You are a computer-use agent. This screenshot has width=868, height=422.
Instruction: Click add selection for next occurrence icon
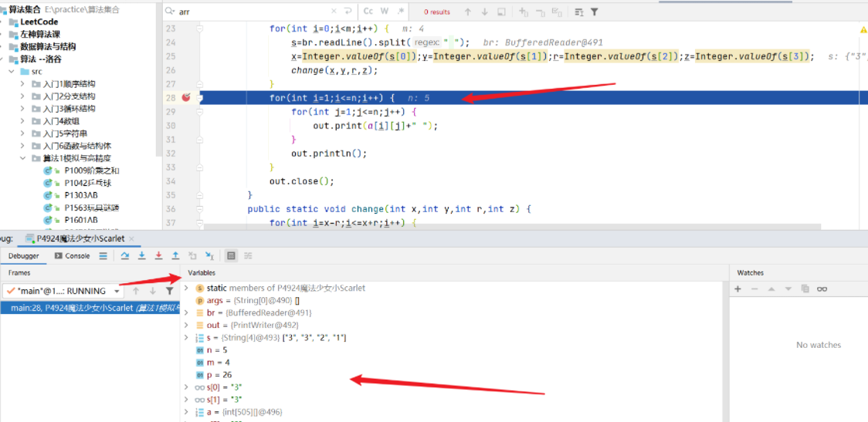pyautogui.click(x=524, y=11)
